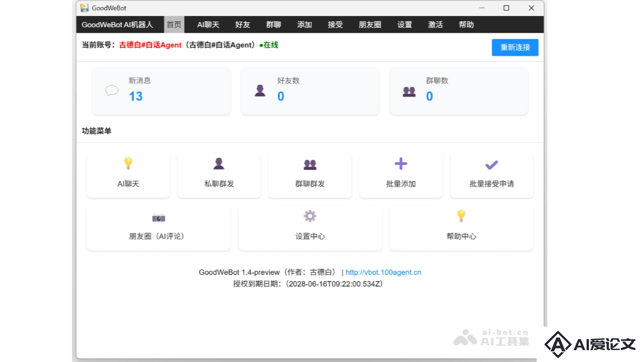This screenshot has height=362, width=644.
Task: Go to the 添加 menu tab
Action: click(304, 25)
